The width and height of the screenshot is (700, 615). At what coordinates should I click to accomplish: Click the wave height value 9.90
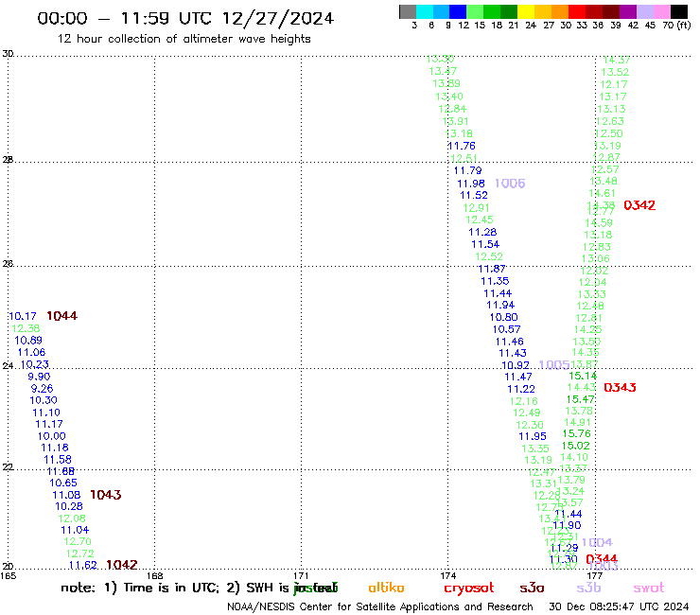pyautogui.click(x=39, y=377)
